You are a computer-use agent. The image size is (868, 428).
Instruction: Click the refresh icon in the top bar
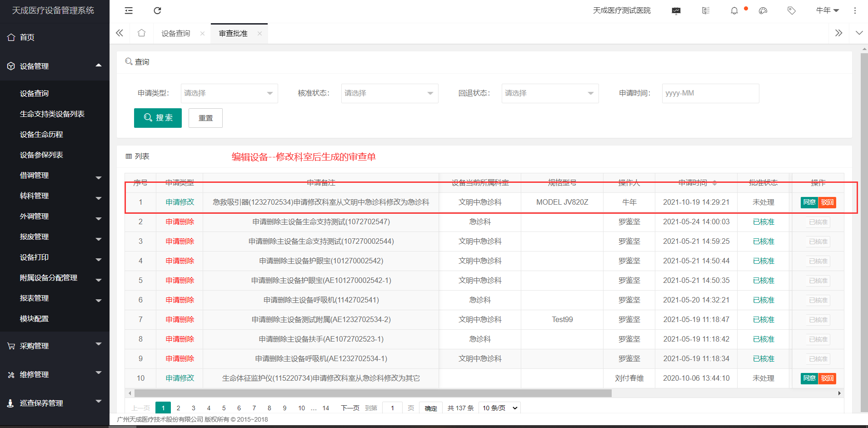tap(157, 10)
